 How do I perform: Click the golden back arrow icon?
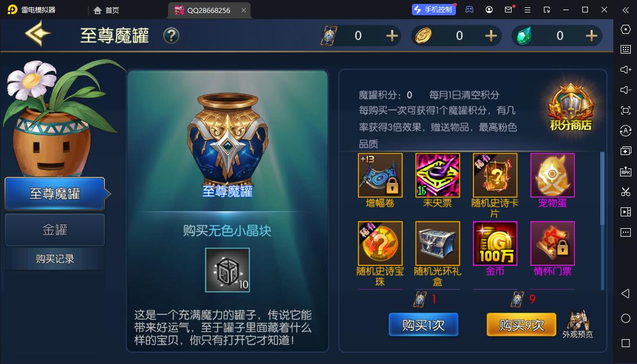click(37, 34)
